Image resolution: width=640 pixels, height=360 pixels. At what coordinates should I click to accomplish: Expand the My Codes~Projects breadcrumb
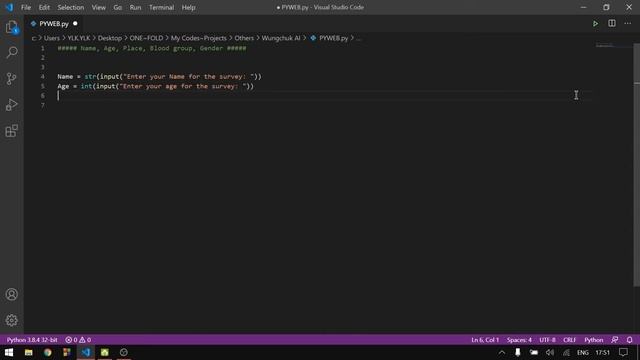(198, 38)
